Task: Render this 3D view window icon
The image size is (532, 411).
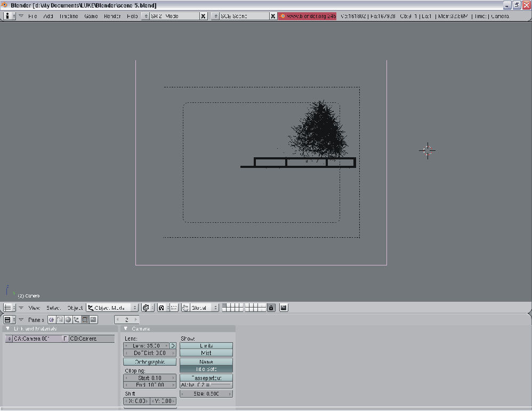Action: pyautogui.click(x=284, y=308)
